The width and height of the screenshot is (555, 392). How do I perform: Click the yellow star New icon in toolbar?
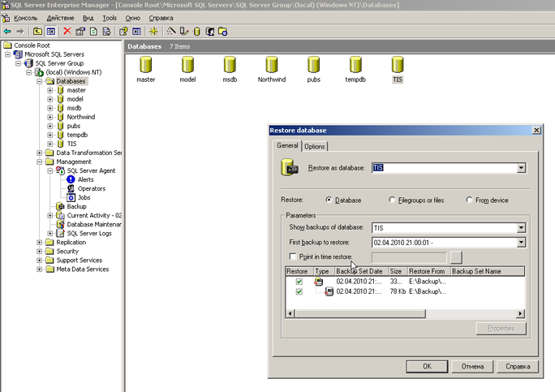click(153, 31)
